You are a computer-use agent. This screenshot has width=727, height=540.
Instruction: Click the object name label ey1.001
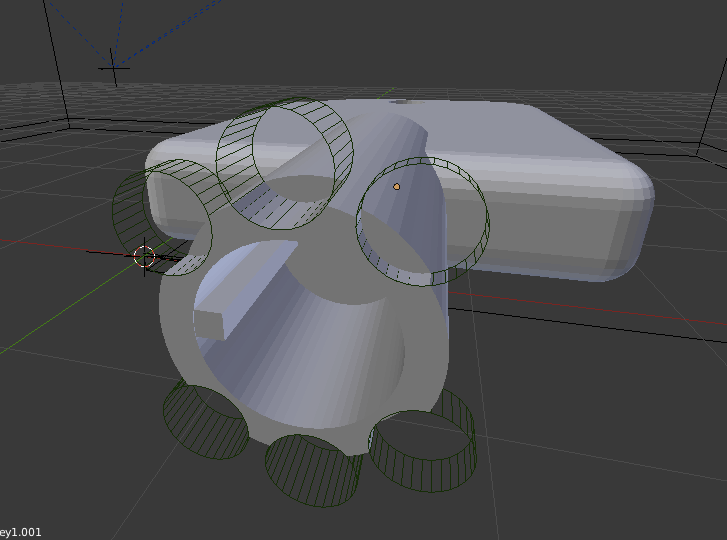tap(21, 532)
